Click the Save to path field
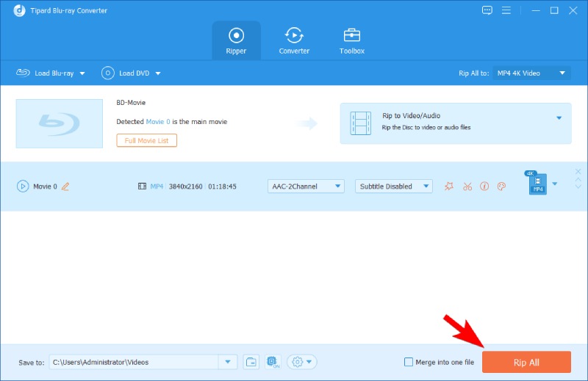This screenshot has height=381, width=588. click(134, 362)
